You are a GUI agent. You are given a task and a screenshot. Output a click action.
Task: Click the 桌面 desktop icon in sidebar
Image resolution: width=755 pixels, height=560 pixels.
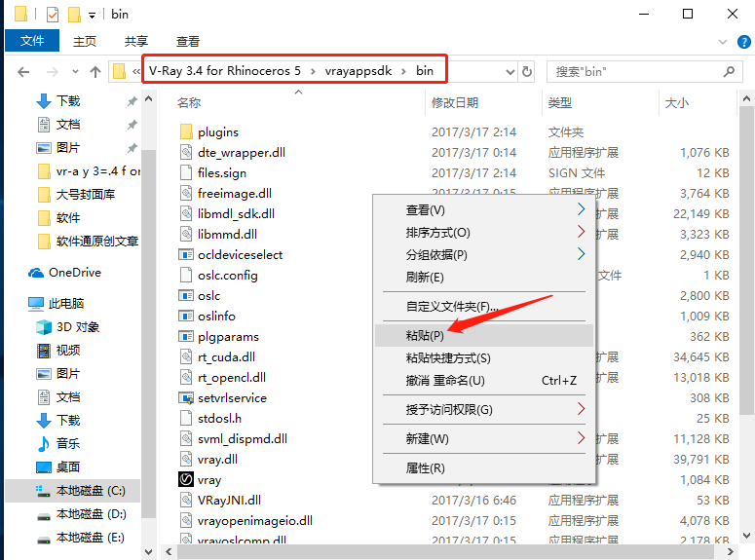(44, 467)
